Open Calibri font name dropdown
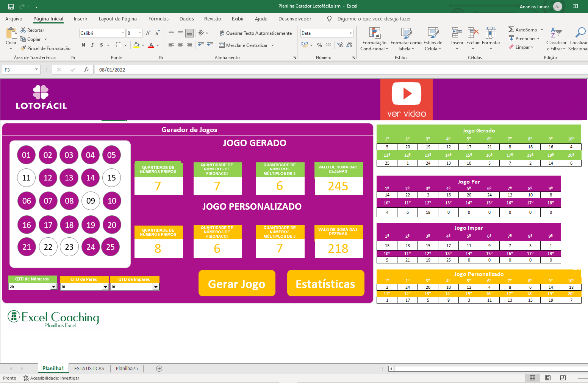588x383 pixels. 123,33
